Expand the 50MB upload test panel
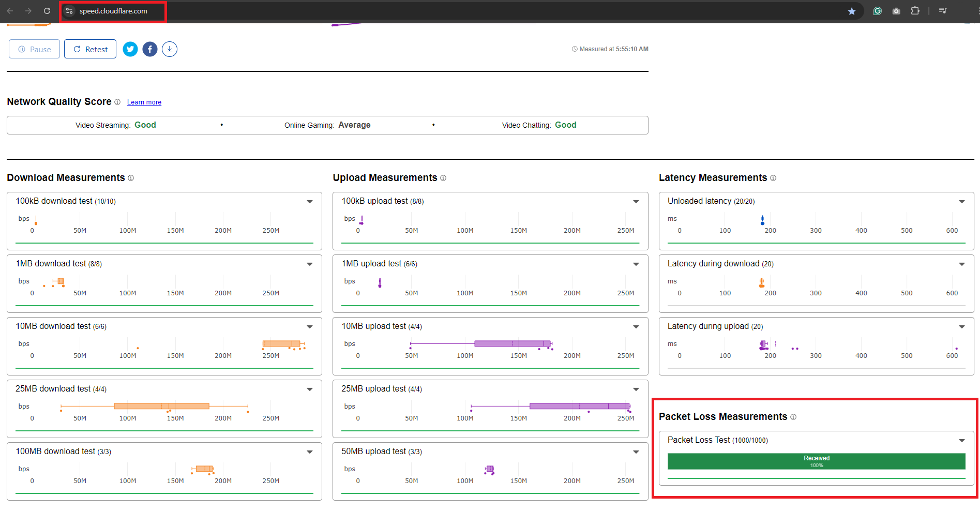The width and height of the screenshot is (980, 511). (636, 452)
